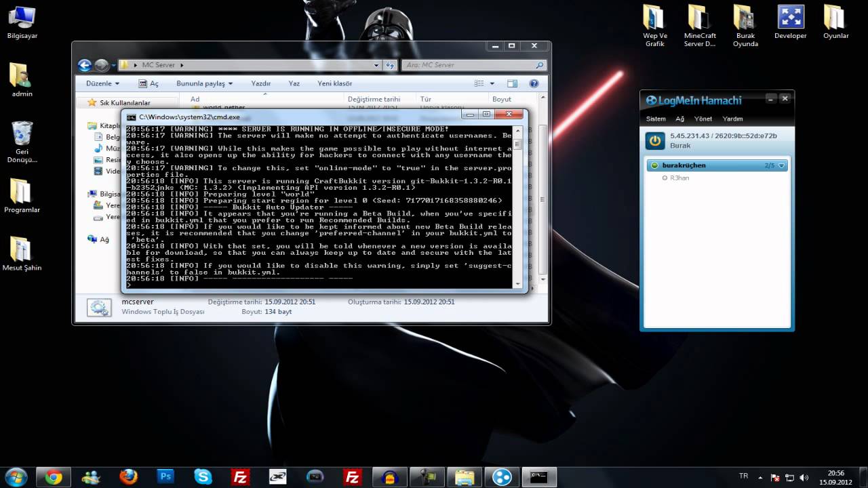Open the Windows Start menu

[16, 477]
